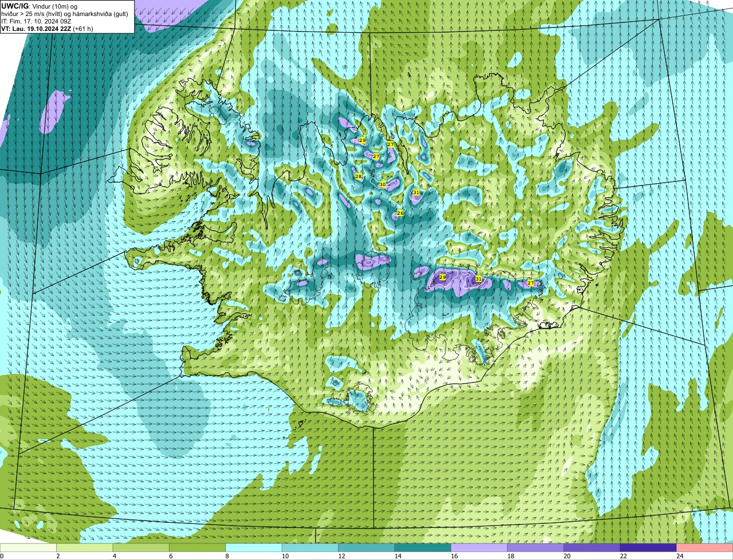The width and height of the screenshot is (733, 560).
Task: Click the pink legend swatch above 24 m/s
Action: click(704, 547)
